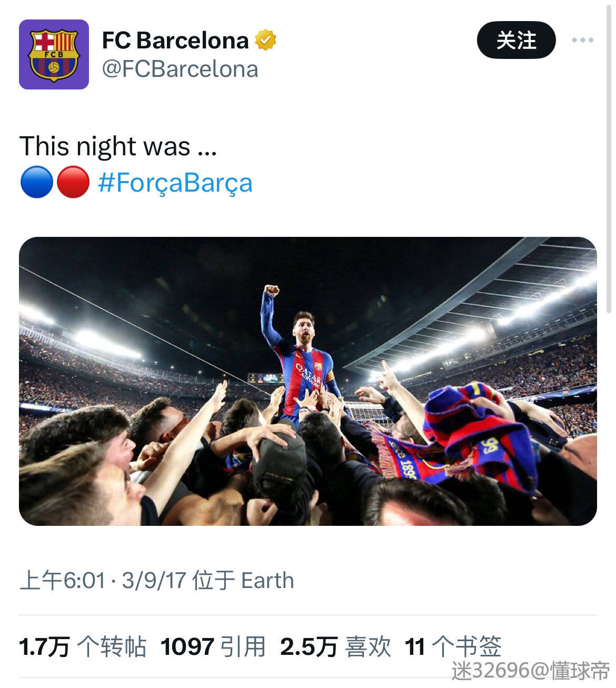This screenshot has width=616, height=688.
Task: View the 1.7万 个转帖 reposts list
Action: (83, 646)
